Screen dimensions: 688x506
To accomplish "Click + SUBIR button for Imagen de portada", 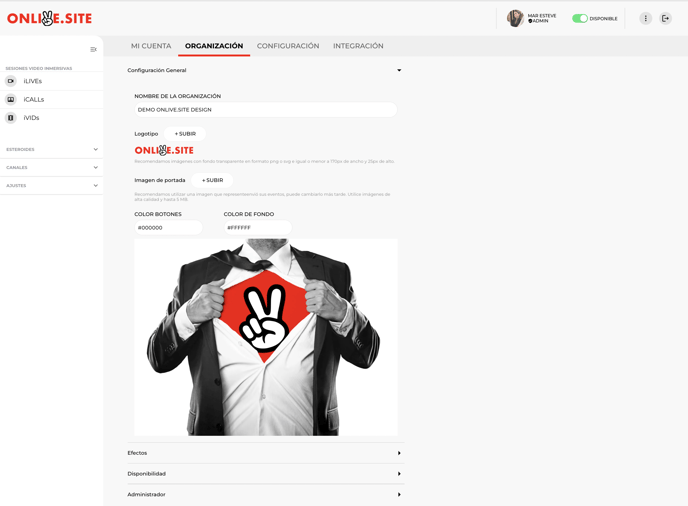I will [x=212, y=180].
